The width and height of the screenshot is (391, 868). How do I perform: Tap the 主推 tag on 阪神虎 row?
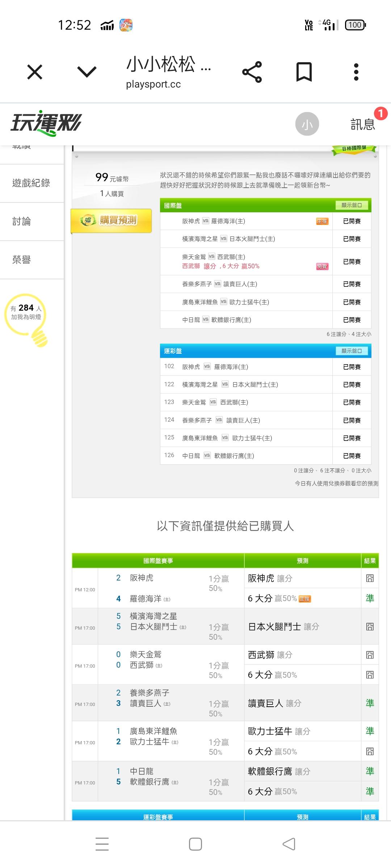click(x=322, y=221)
